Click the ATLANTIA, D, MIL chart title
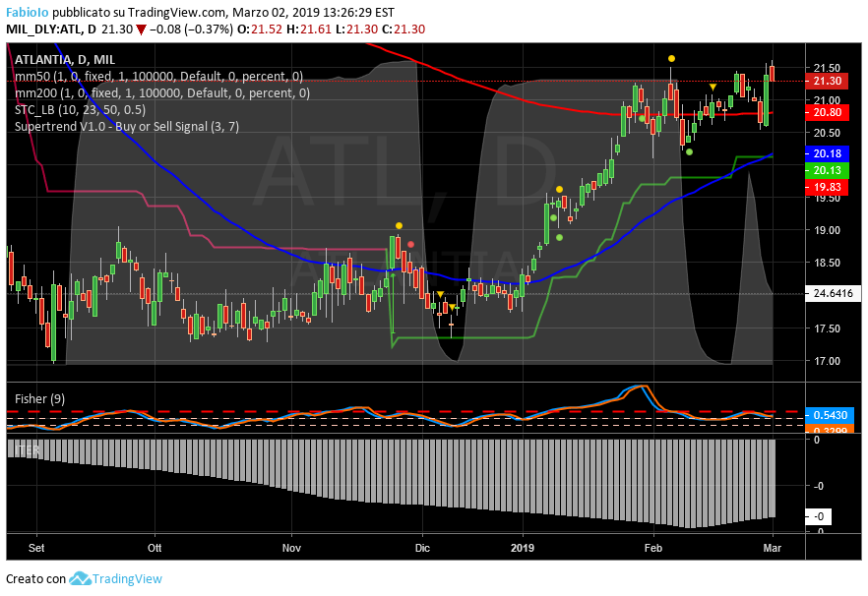Viewport: 868px width, 596px height. [x=65, y=60]
